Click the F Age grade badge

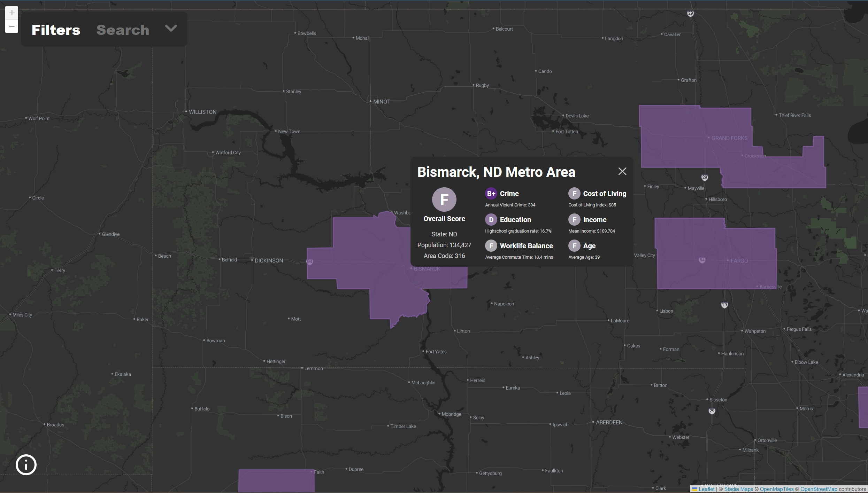pyautogui.click(x=574, y=246)
